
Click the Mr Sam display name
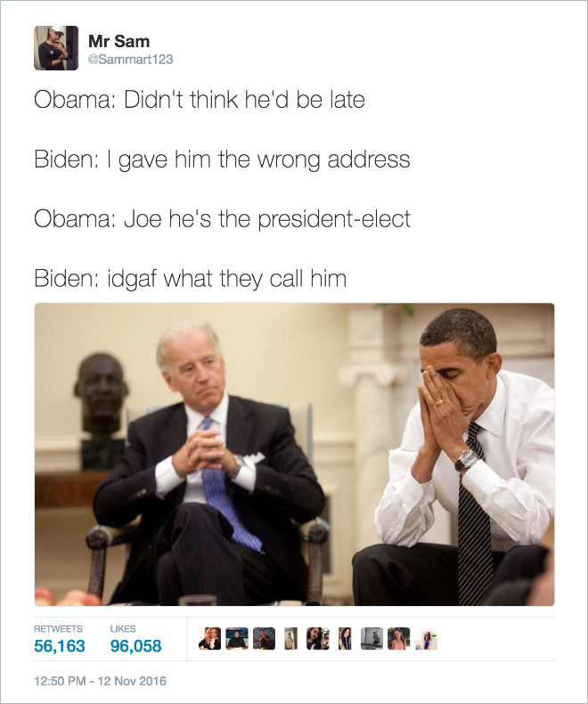point(119,41)
